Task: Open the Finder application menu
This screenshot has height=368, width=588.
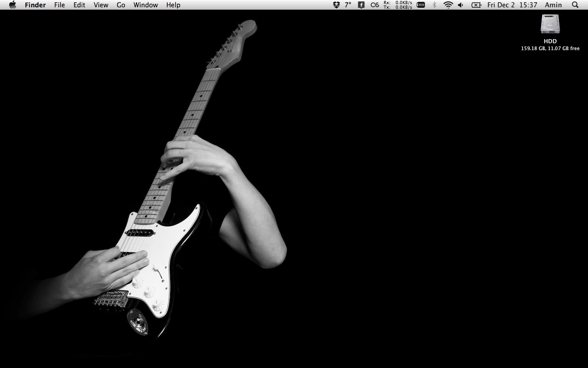Action: coord(35,5)
